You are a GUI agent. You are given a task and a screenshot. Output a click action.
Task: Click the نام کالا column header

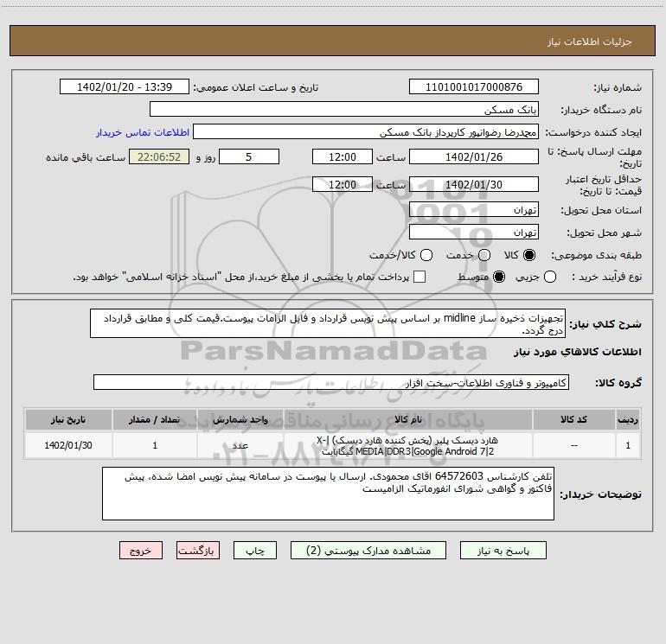(x=407, y=419)
